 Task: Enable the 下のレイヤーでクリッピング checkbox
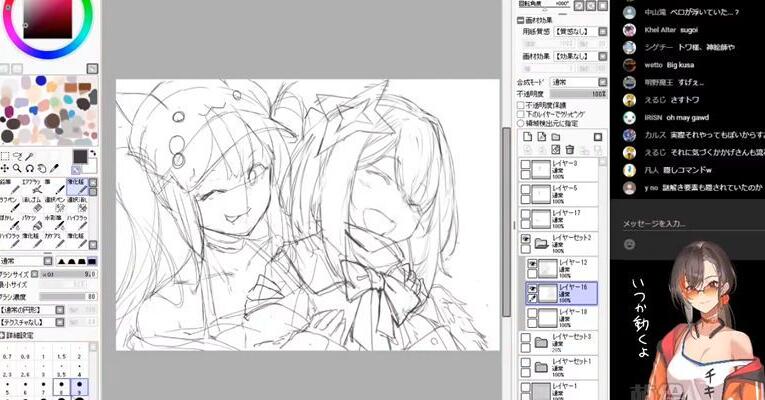coord(521,114)
